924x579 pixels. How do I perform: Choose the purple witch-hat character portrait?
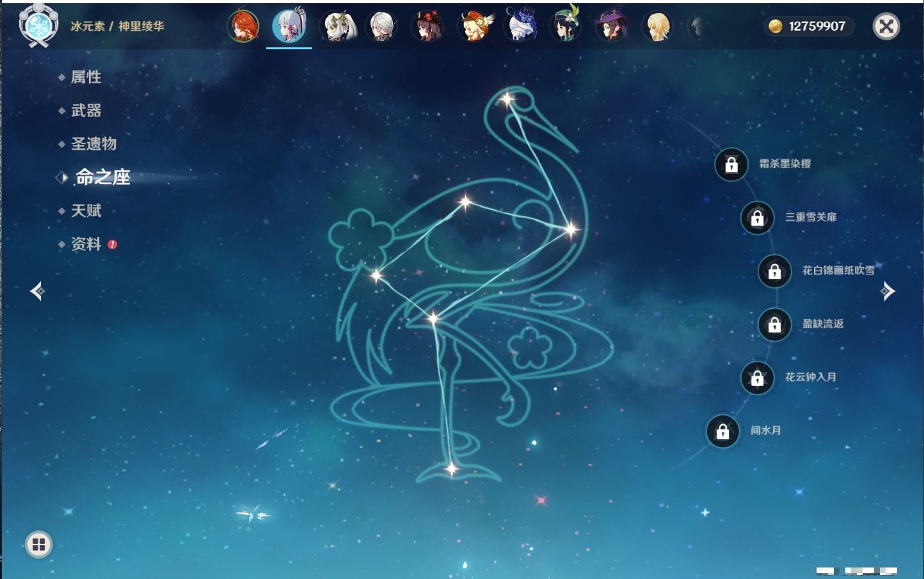click(611, 27)
